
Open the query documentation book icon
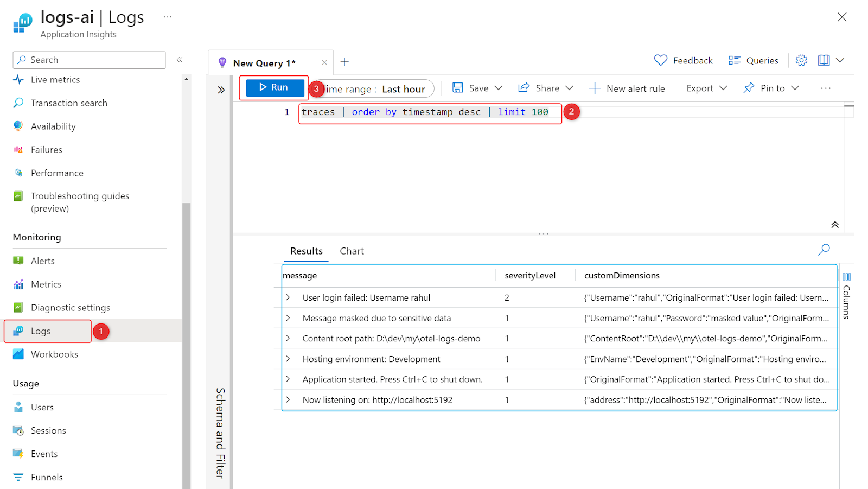click(824, 60)
